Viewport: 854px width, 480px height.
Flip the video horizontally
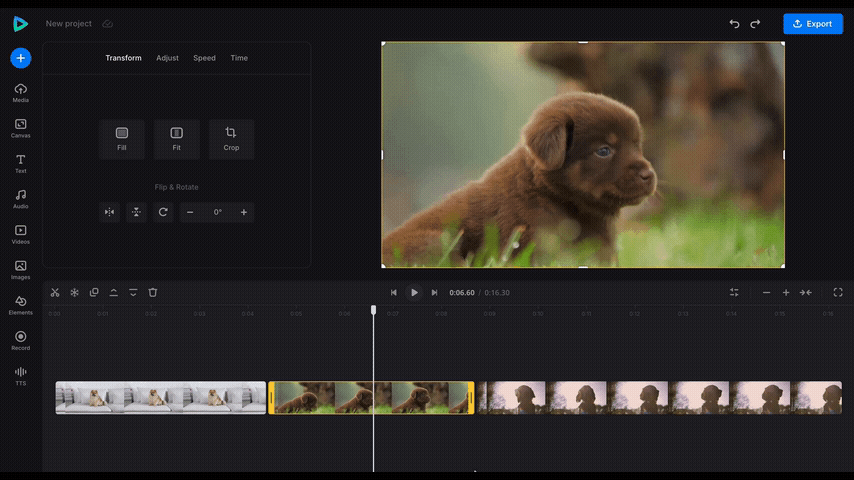click(110, 212)
